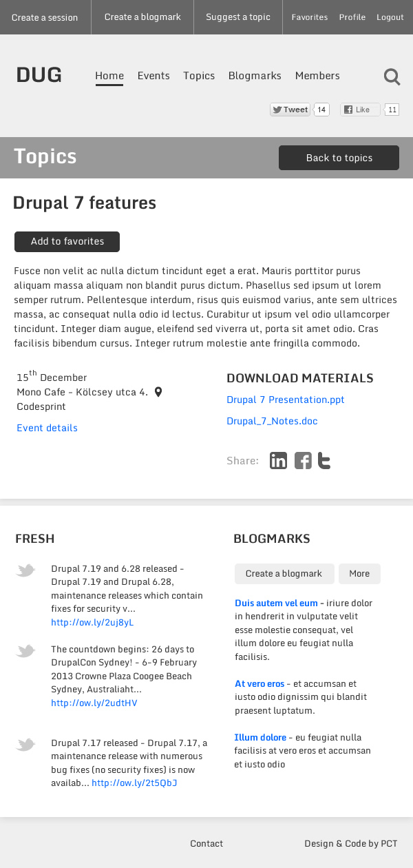Open the Members section
This screenshot has height=868, width=413.
pyautogui.click(x=317, y=76)
